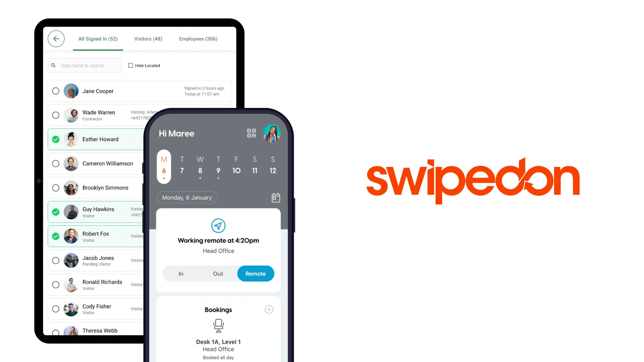Tap the back arrow navigation icon
Screen dimensions: 644x362
click(56, 39)
